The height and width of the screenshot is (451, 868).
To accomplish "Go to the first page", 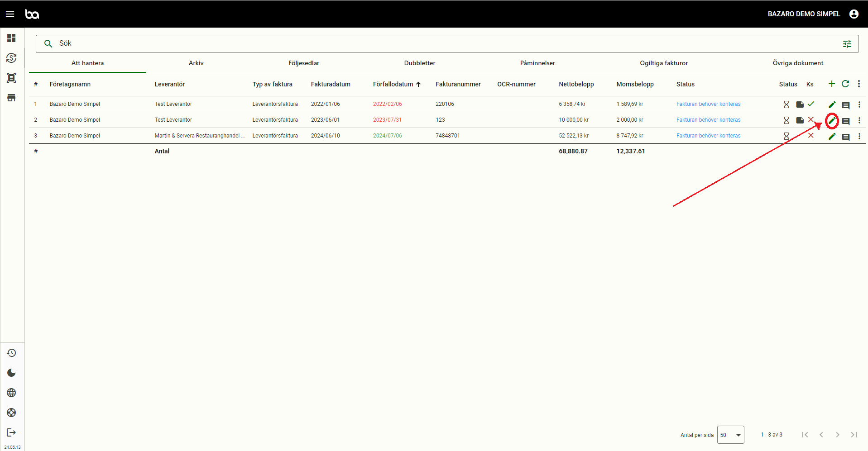I will [805, 435].
